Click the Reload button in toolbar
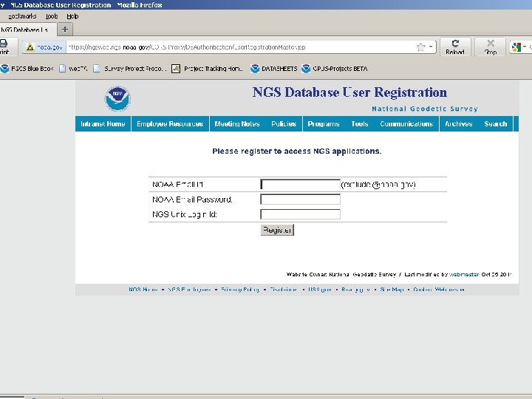This screenshot has height=399, width=532. click(x=455, y=47)
